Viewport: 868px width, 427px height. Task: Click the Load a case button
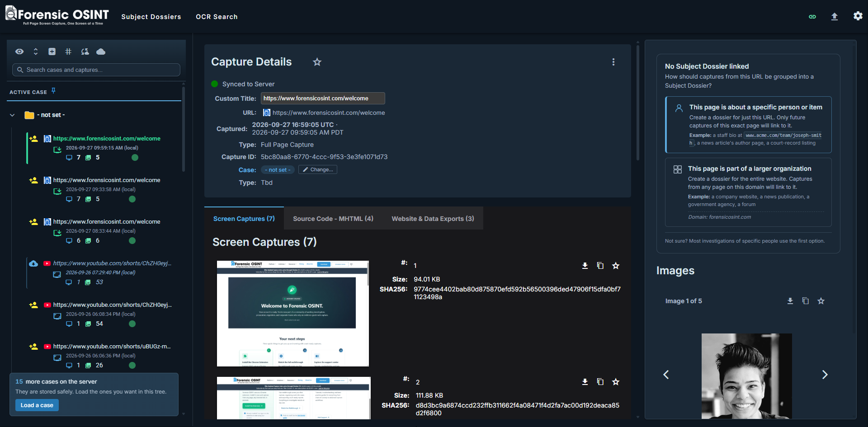click(37, 405)
